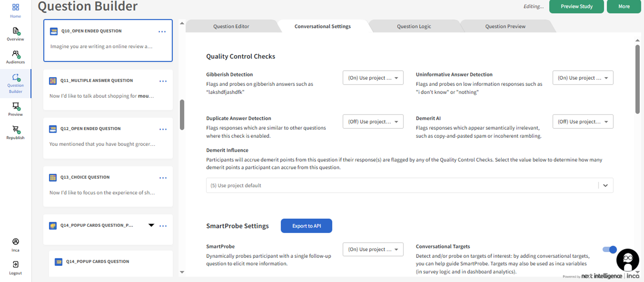Open the Inca chatbot avatar
The height and width of the screenshot is (282, 644).
pos(627,260)
